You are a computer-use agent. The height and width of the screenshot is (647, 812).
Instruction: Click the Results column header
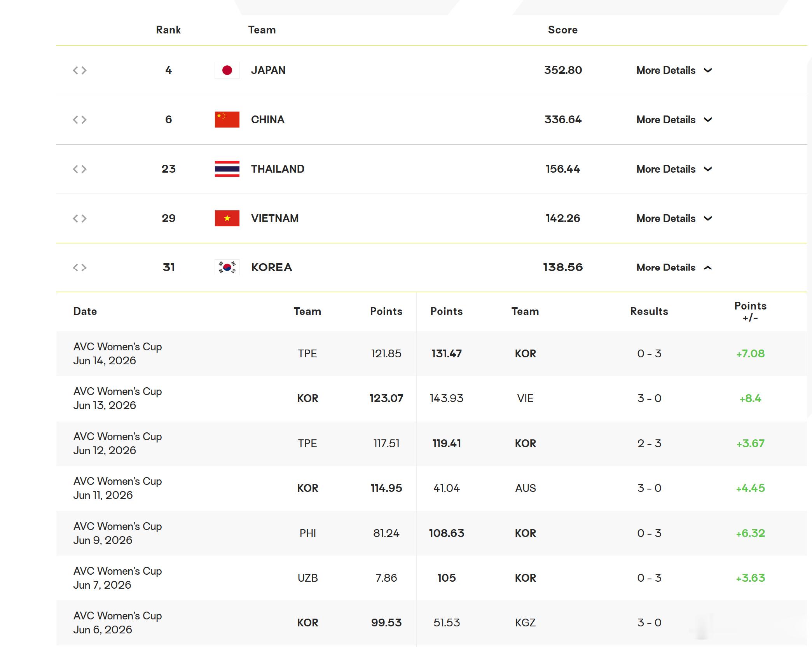(x=649, y=311)
